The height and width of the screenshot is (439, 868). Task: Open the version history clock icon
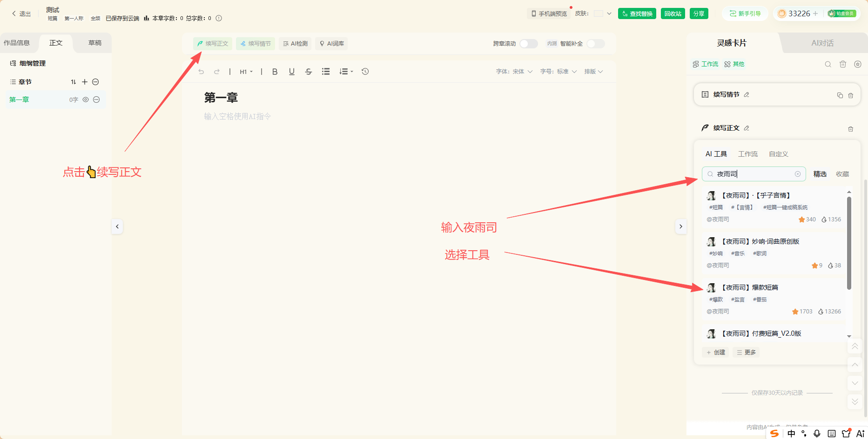365,72
